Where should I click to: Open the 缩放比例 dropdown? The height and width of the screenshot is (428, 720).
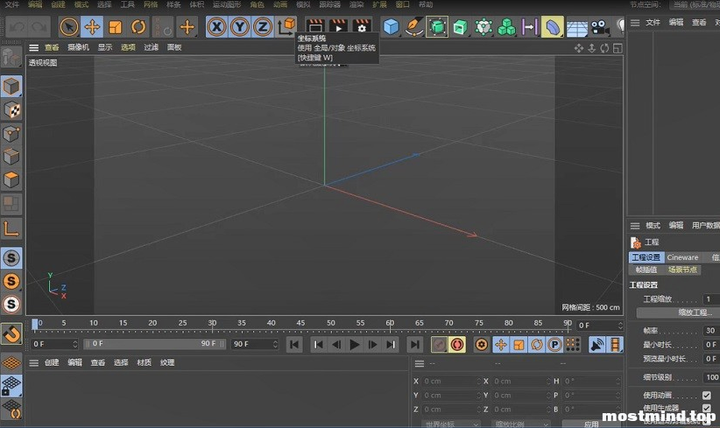click(x=521, y=424)
